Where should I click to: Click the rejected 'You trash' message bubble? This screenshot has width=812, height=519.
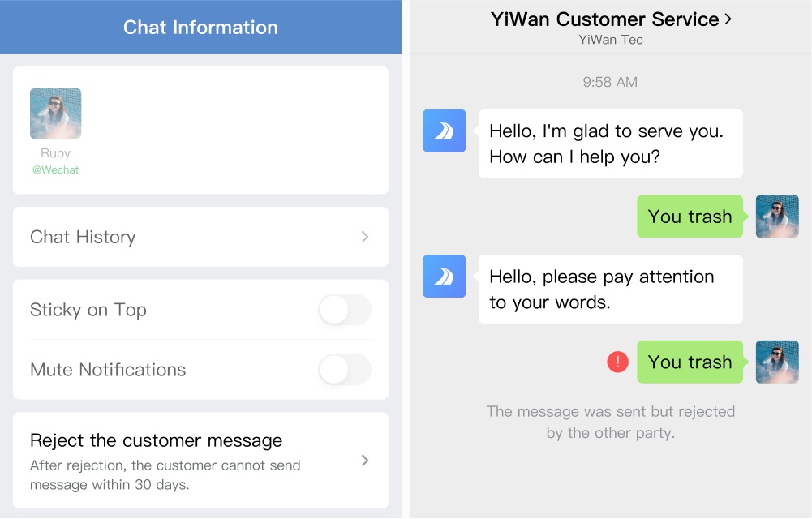tap(690, 362)
